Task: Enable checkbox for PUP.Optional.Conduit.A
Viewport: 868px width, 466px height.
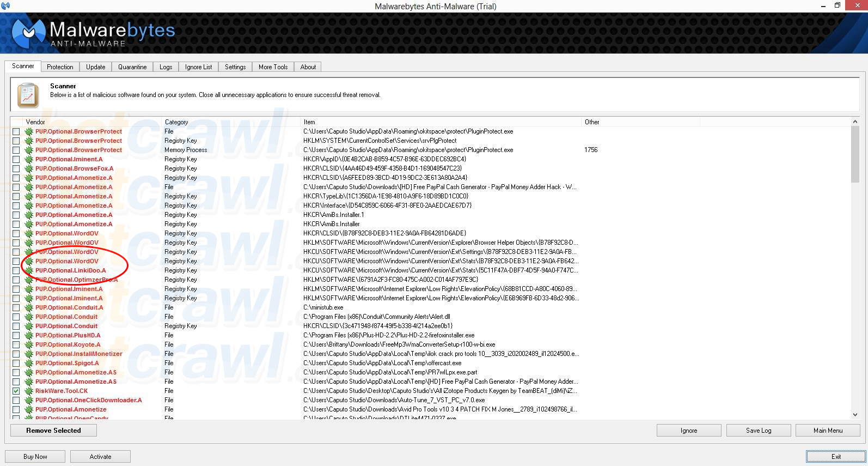Action: (x=16, y=307)
